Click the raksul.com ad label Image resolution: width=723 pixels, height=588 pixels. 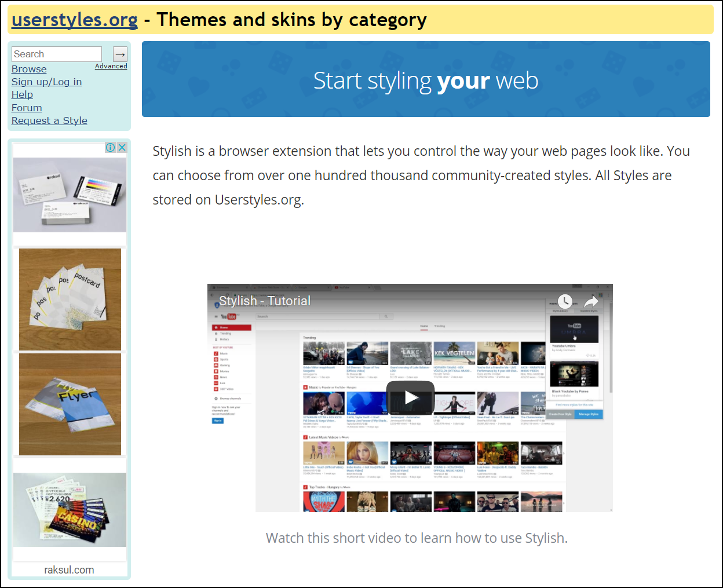(69, 570)
